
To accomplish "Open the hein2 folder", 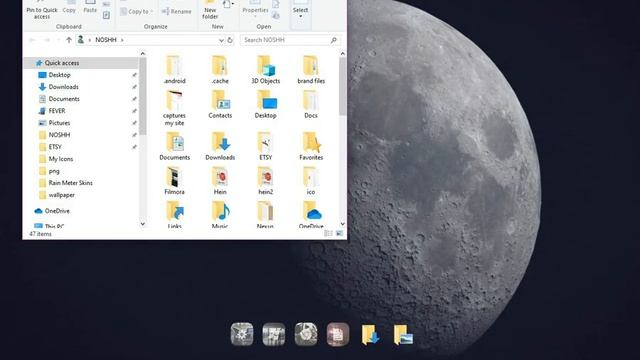I will 265,181.
